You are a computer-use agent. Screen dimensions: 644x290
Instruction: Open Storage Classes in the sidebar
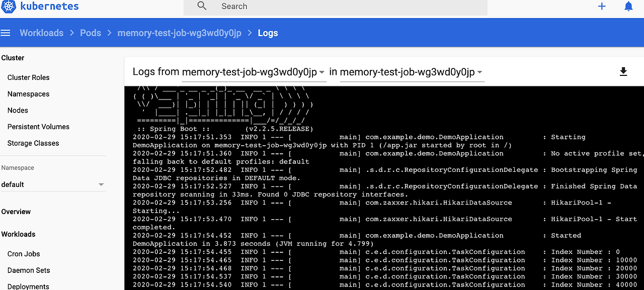pos(33,143)
